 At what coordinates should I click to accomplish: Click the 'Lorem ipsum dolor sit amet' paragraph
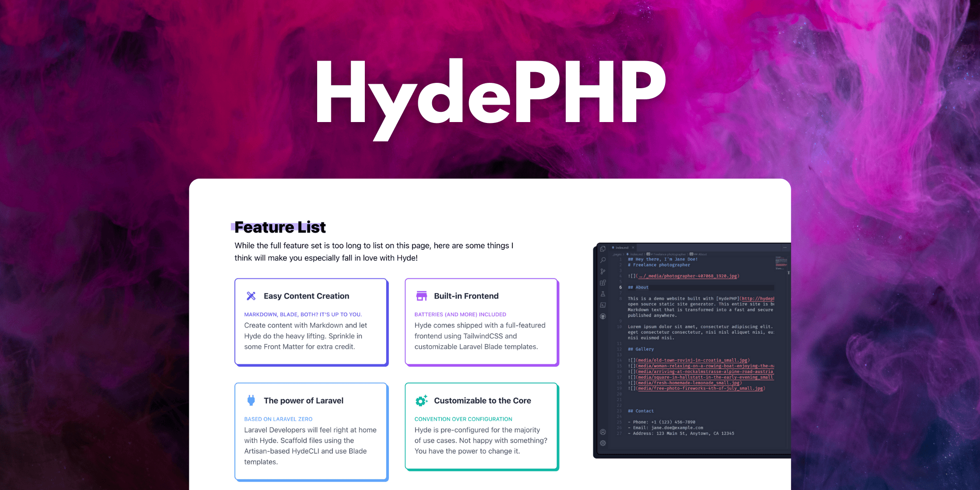[x=701, y=332]
